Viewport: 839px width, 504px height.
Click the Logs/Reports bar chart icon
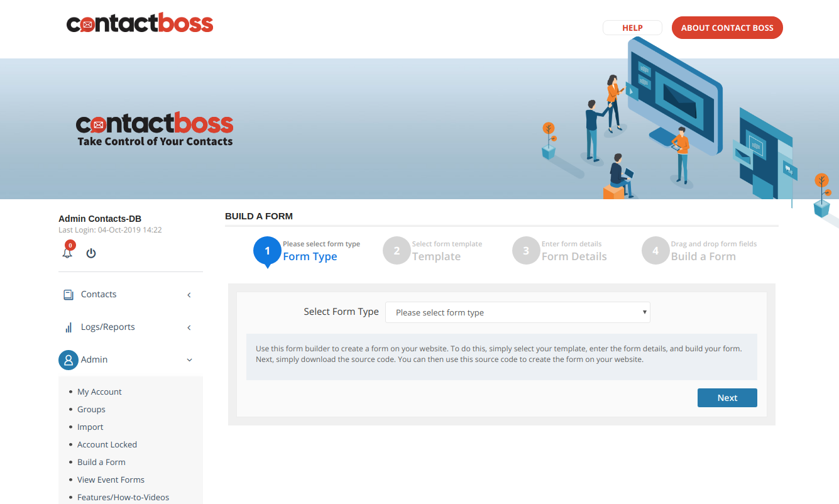(x=69, y=327)
